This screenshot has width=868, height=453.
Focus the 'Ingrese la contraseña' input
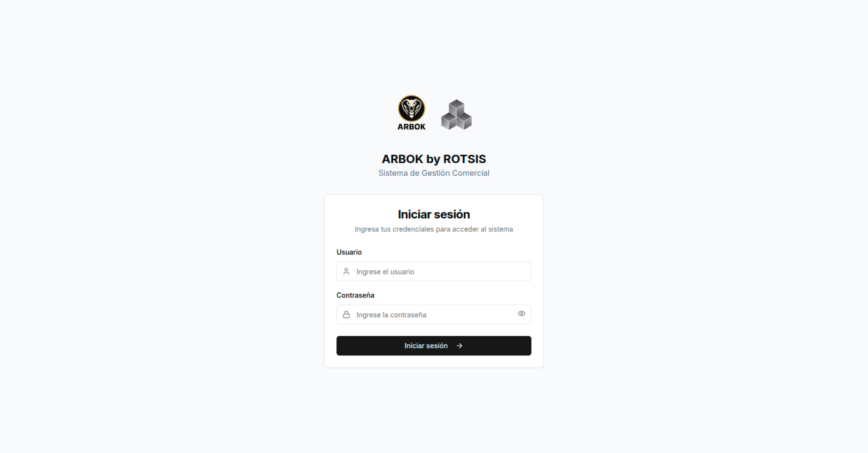point(434,315)
